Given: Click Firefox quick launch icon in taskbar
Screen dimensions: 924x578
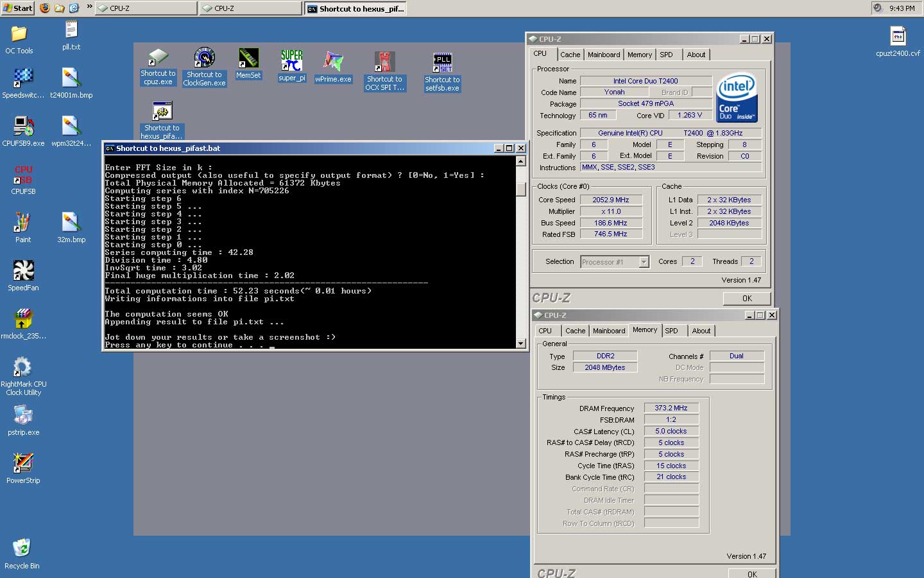Looking at the screenshot, I should click(x=45, y=8).
